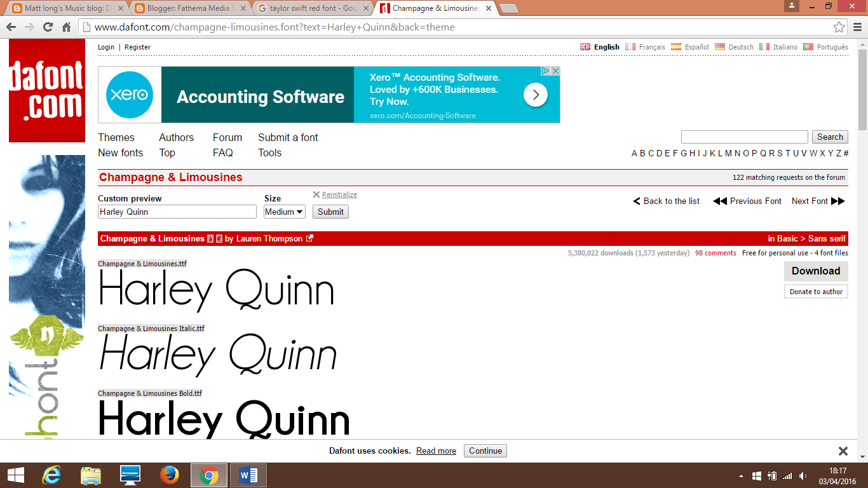Open the Sans serif category link
Viewport: 868px width, 488px height.
827,239
